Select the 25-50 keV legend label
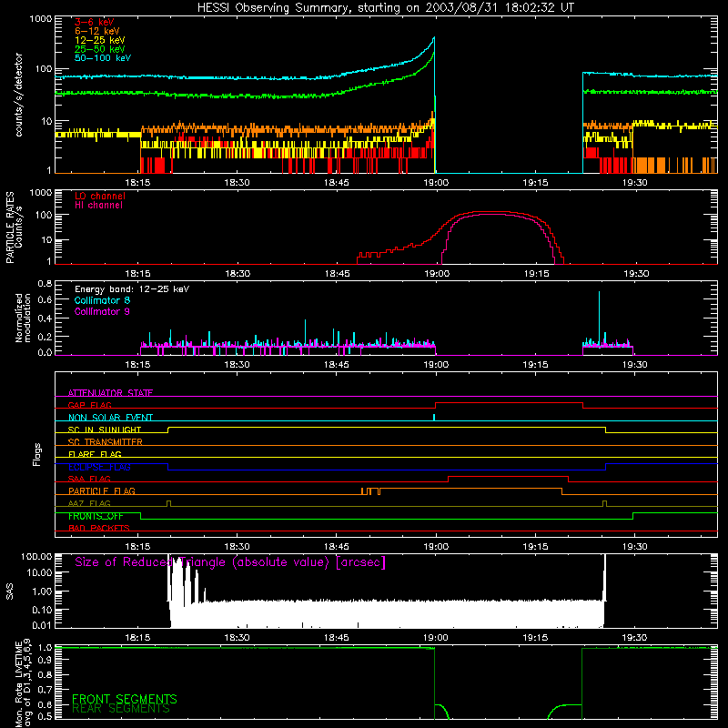 pos(100,49)
